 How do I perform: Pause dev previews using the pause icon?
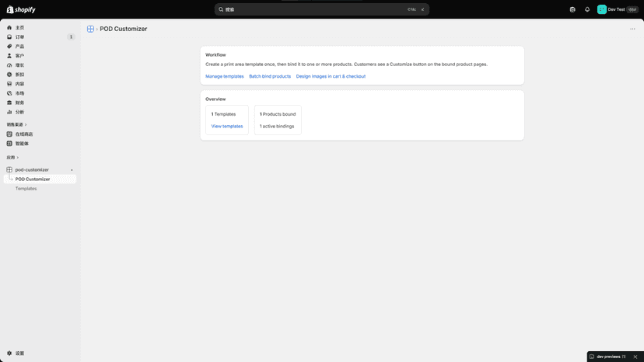624,357
